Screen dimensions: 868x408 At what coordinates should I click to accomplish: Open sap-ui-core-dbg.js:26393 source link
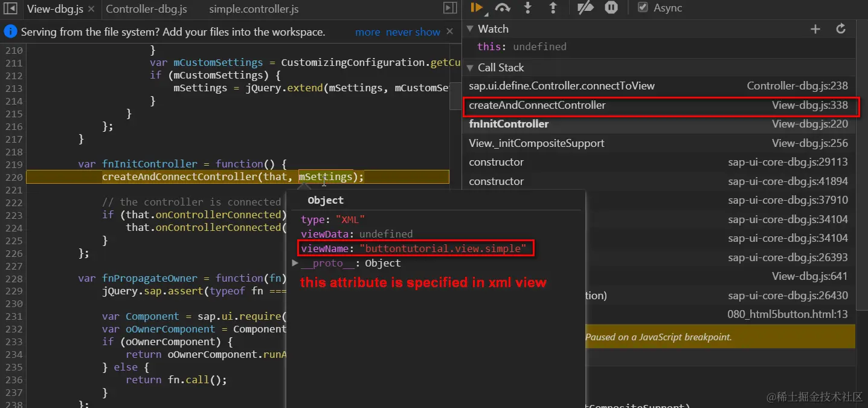(x=788, y=257)
